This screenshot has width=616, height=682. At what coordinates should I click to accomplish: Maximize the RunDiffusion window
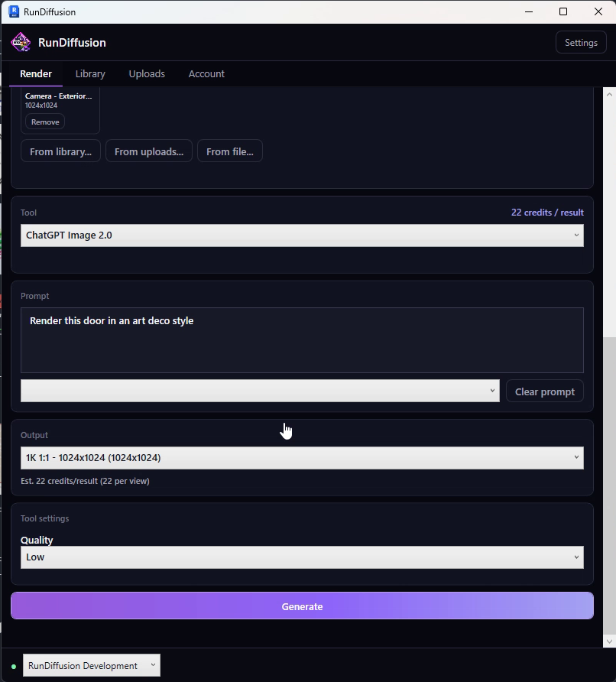(563, 11)
